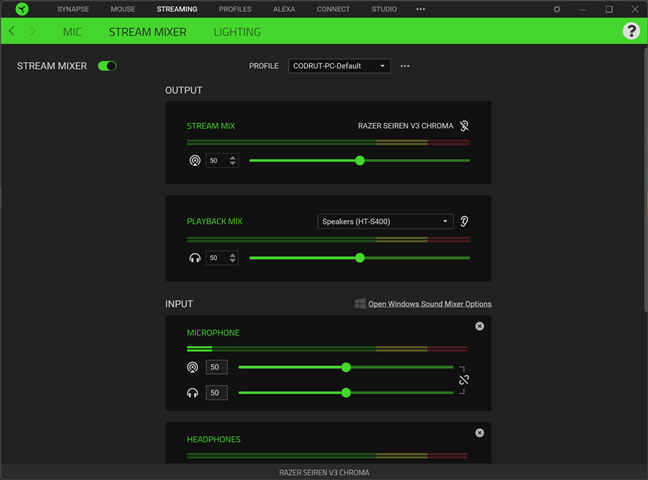Click the HEADPHONES heading text
Screen dimensions: 648x480
pos(213,439)
